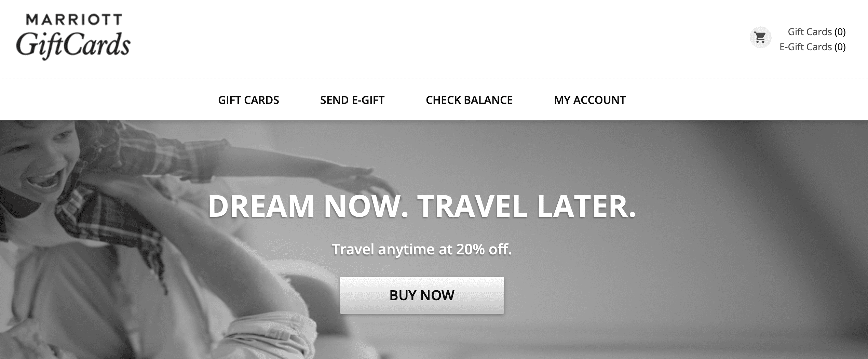
Task: Go to CHECK BALANCE page
Action: [469, 100]
